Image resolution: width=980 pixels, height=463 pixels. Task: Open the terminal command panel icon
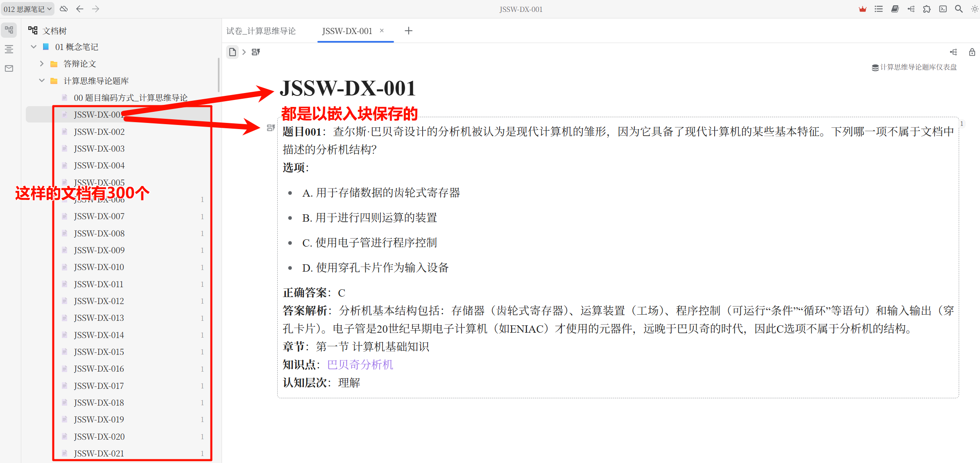(x=943, y=9)
